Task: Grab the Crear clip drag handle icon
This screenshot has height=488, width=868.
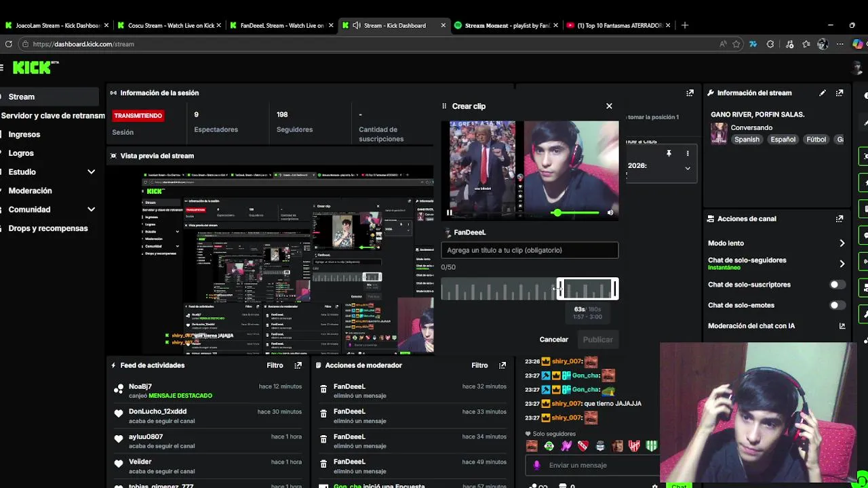Action: (444, 106)
